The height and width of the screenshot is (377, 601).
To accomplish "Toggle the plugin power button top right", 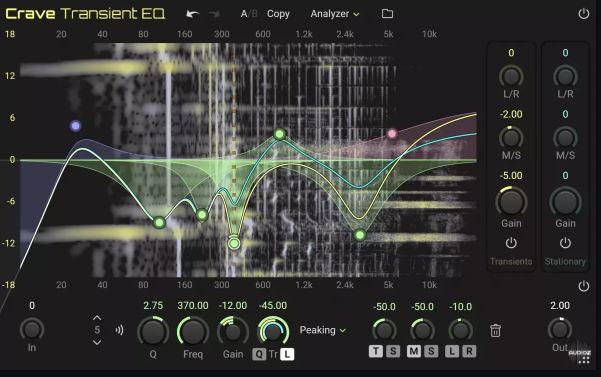I will point(583,14).
